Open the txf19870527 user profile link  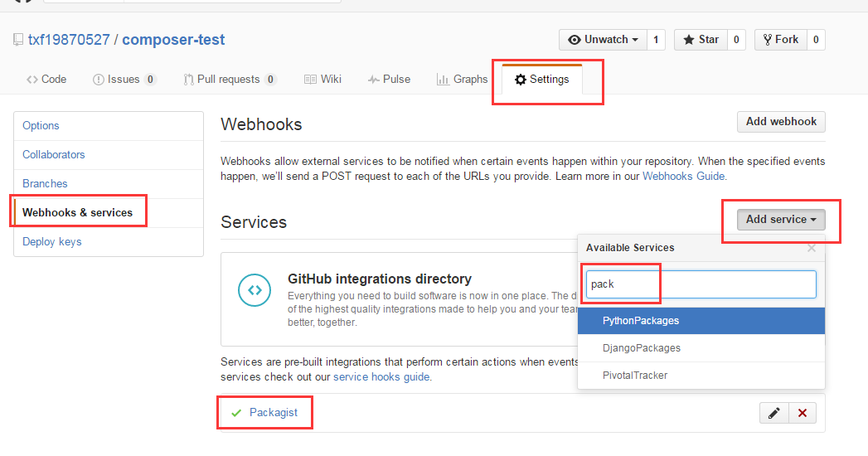pos(69,40)
